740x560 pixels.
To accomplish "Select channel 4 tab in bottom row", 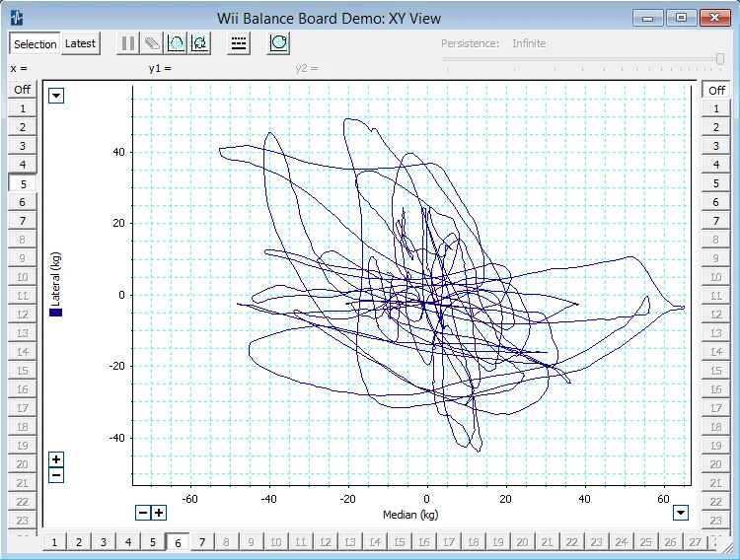I will (x=128, y=542).
